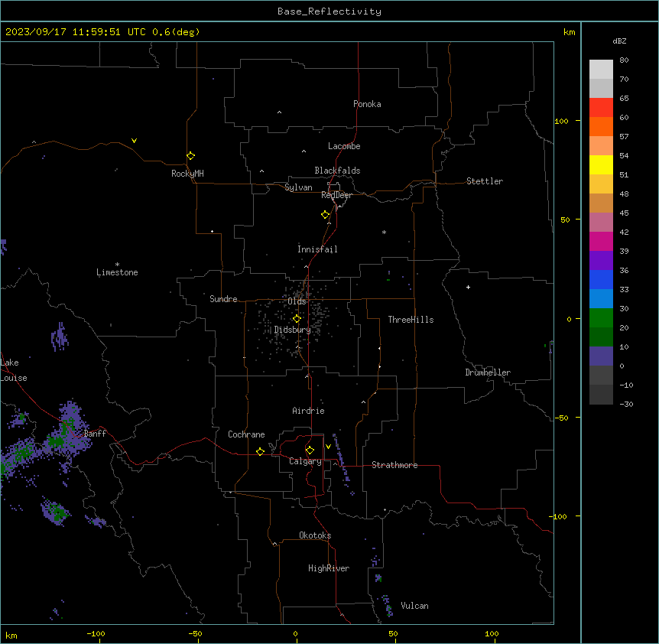Click the bright yellow 54-51 dBZ legend swatch
The width and height of the screenshot is (659, 644).
tap(601, 164)
